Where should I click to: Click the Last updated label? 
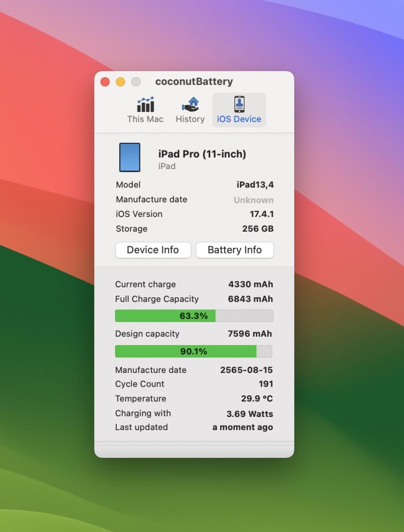click(141, 427)
